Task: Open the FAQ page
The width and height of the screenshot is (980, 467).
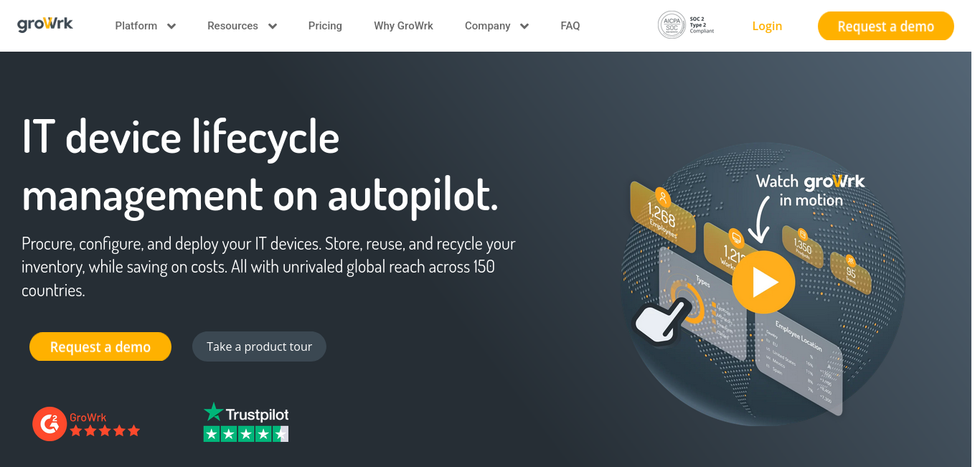Action: (x=570, y=26)
